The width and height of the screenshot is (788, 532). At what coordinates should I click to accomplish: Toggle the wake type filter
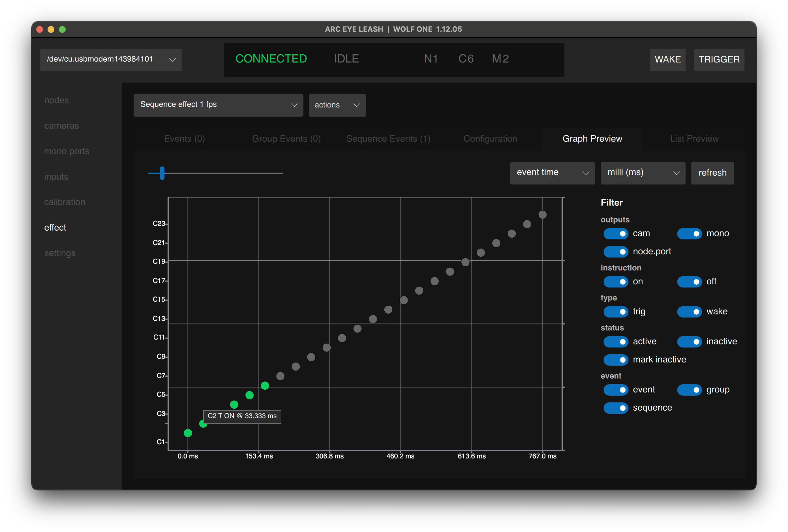coord(689,312)
